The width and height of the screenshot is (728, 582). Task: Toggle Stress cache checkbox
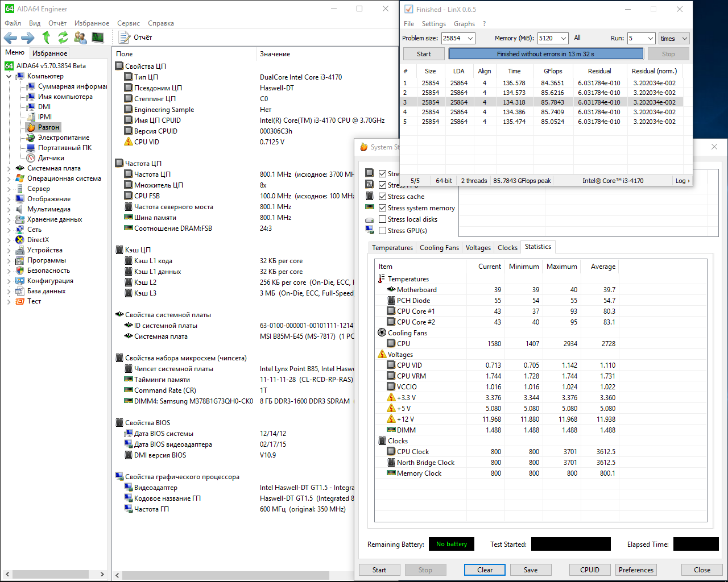click(x=382, y=197)
